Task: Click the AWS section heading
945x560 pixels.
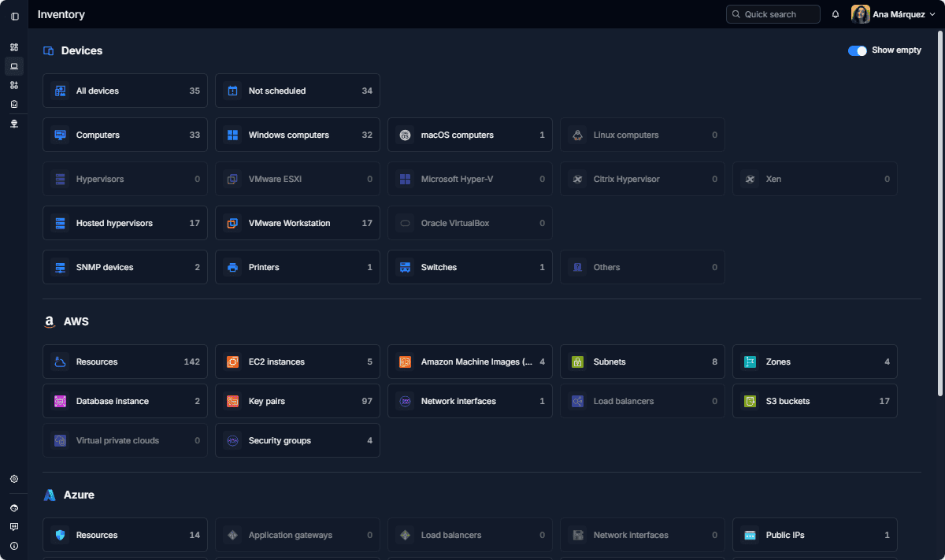Action: 76,321
